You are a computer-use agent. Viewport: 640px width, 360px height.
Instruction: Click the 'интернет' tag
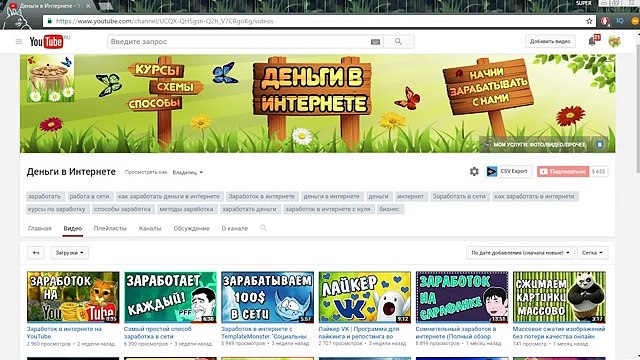click(x=411, y=196)
